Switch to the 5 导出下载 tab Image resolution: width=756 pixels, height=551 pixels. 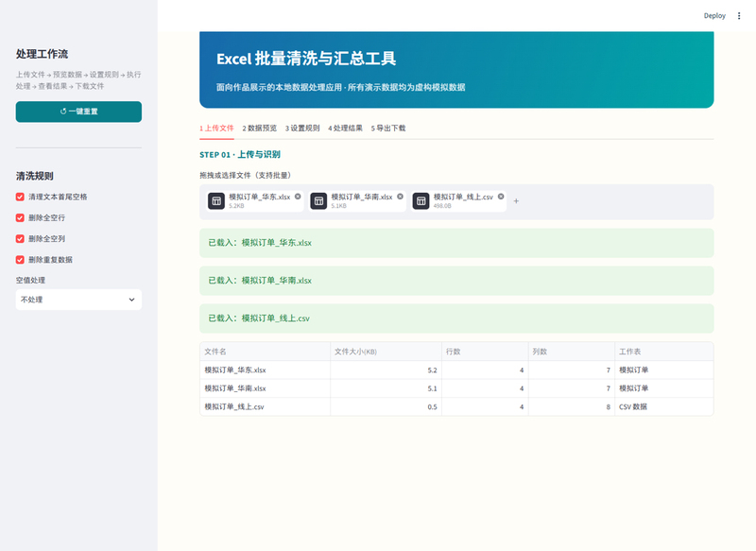point(388,129)
